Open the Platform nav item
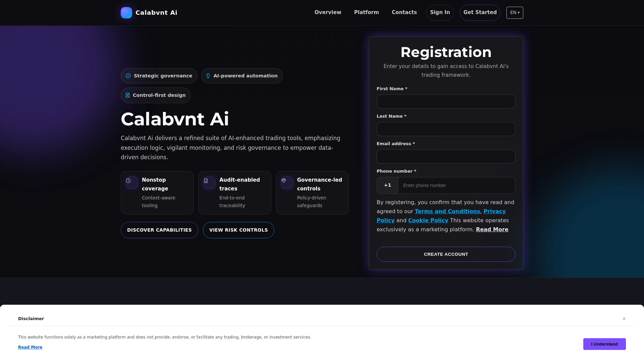 (366, 12)
